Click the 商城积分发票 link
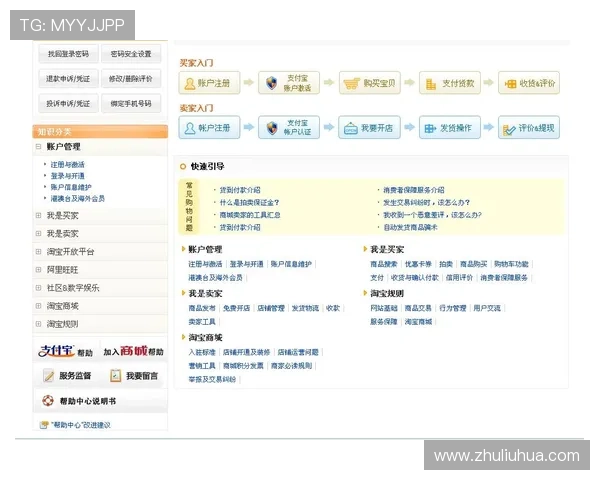The width and height of the screenshot is (600, 480). 243,366
